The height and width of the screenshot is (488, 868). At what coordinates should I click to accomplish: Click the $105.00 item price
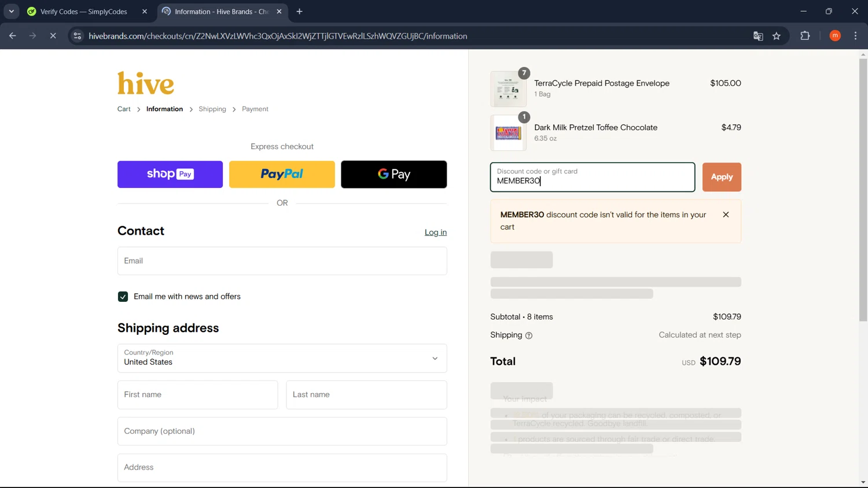(726, 83)
